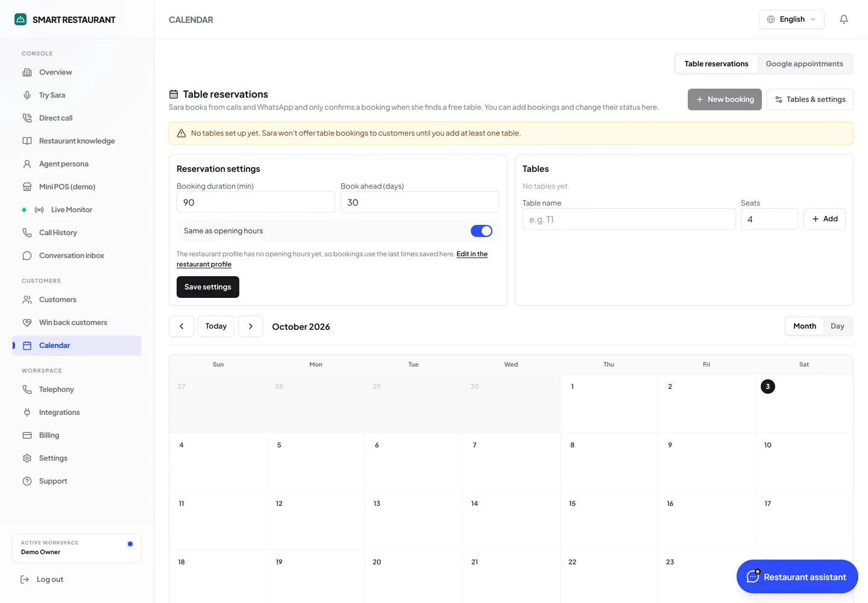The width and height of the screenshot is (868, 603).
Task: Click the Telephony phone icon
Action: [x=27, y=390]
